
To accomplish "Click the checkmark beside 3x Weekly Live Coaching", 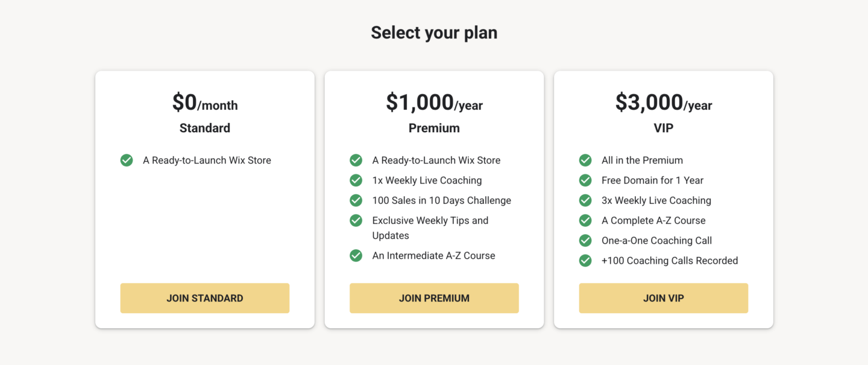I will click(x=585, y=200).
